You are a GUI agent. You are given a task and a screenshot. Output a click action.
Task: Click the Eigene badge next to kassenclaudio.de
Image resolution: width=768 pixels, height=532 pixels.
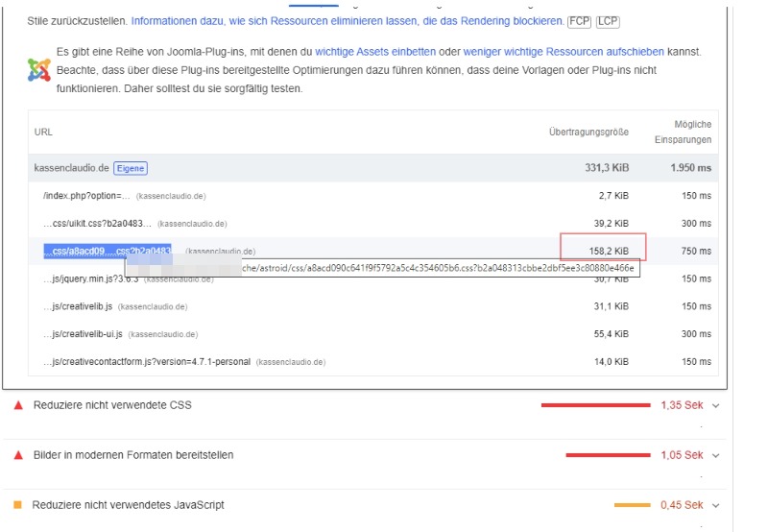tap(131, 168)
